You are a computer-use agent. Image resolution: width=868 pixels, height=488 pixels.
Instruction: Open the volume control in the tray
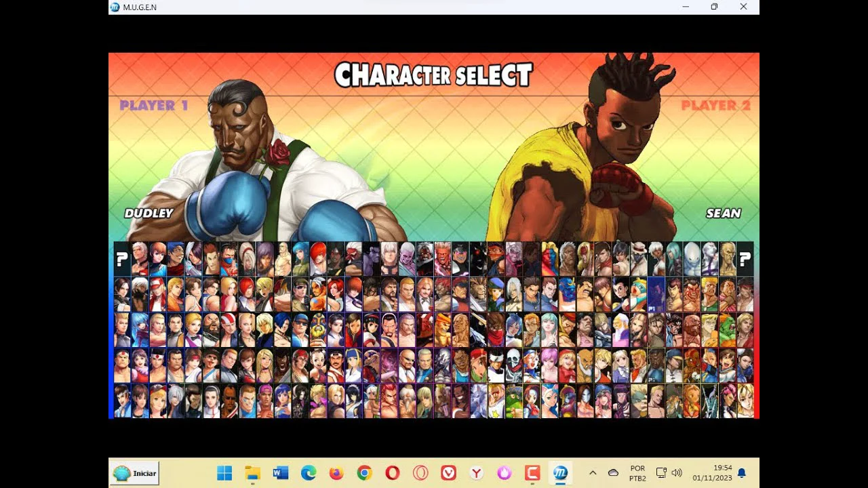676,473
